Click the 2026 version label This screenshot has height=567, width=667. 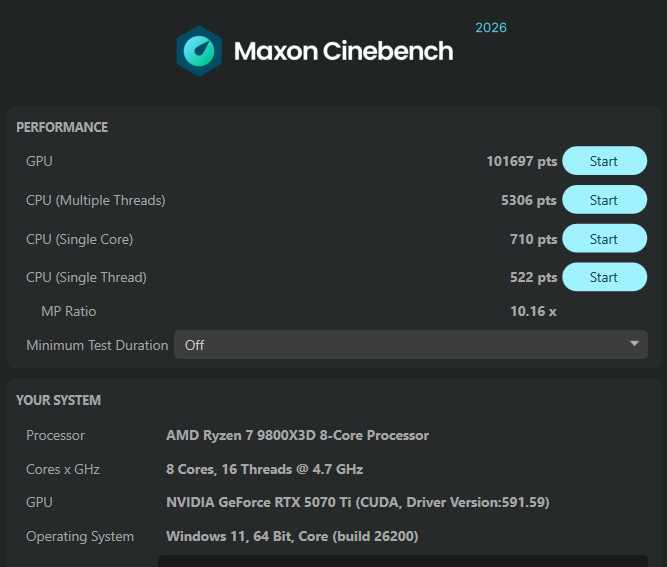click(491, 28)
